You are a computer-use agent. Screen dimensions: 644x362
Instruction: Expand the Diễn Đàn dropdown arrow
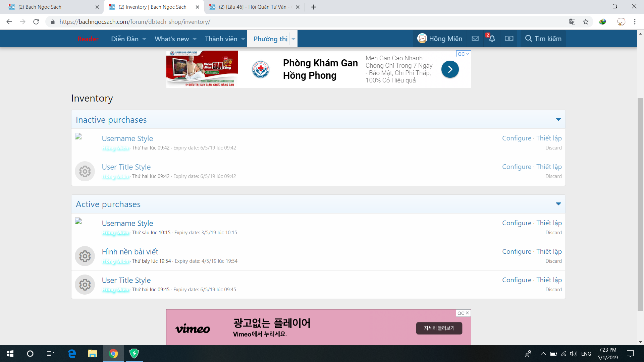coord(144,39)
